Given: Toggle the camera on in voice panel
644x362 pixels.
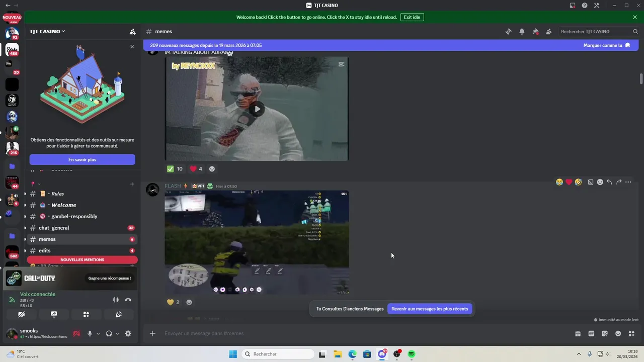Looking at the screenshot, I should [x=21, y=314].
